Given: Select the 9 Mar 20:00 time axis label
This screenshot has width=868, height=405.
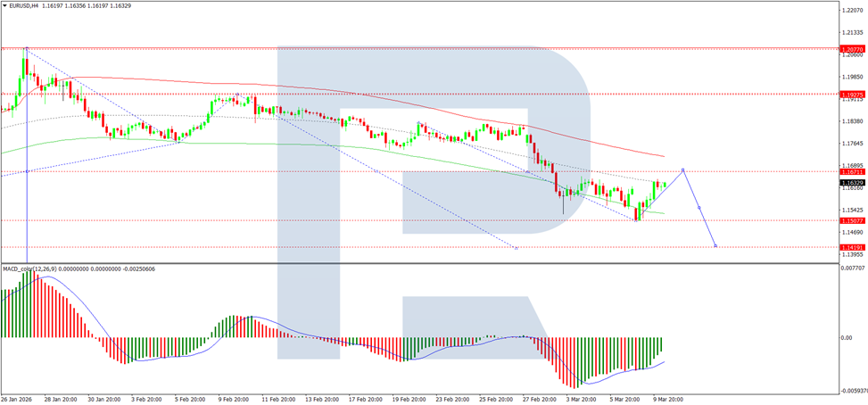Looking at the screenshot, I should pyautogui.click(x=670, y=399).
